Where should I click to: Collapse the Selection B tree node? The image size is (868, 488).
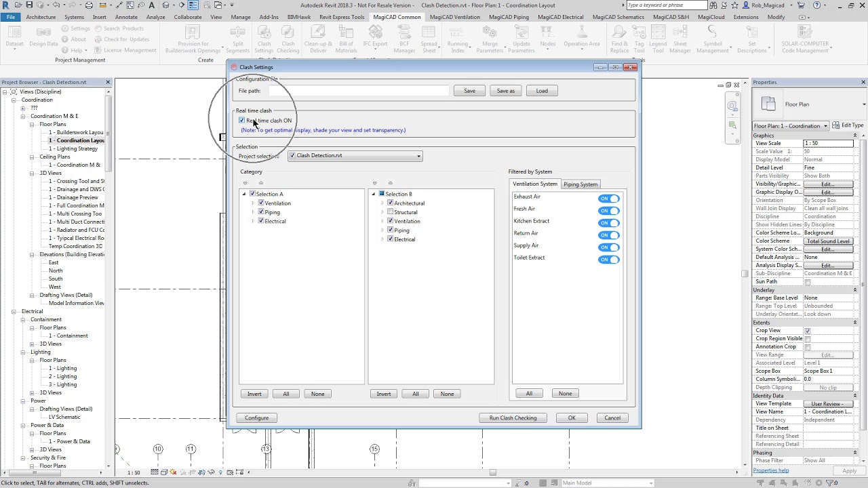click(x=374, y=194)
